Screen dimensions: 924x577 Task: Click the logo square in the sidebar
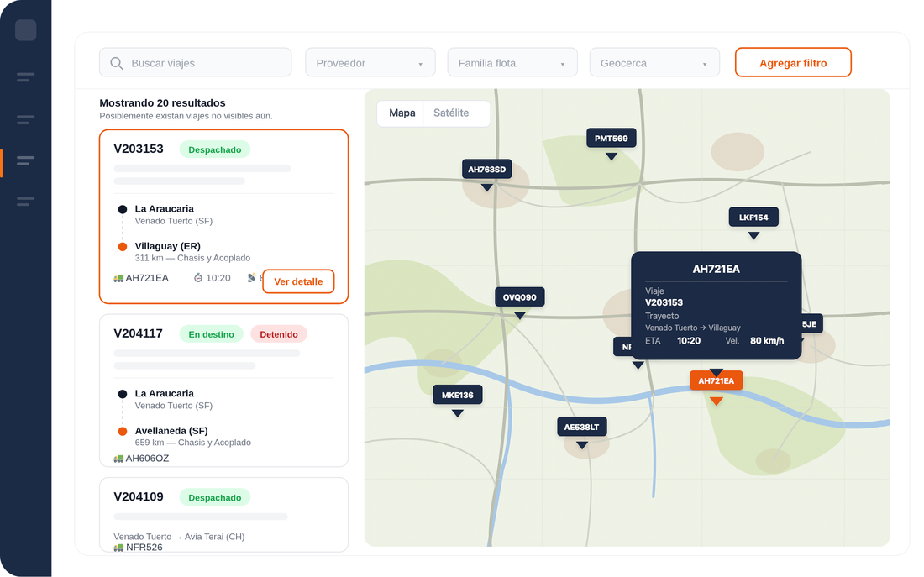point(25,30)
